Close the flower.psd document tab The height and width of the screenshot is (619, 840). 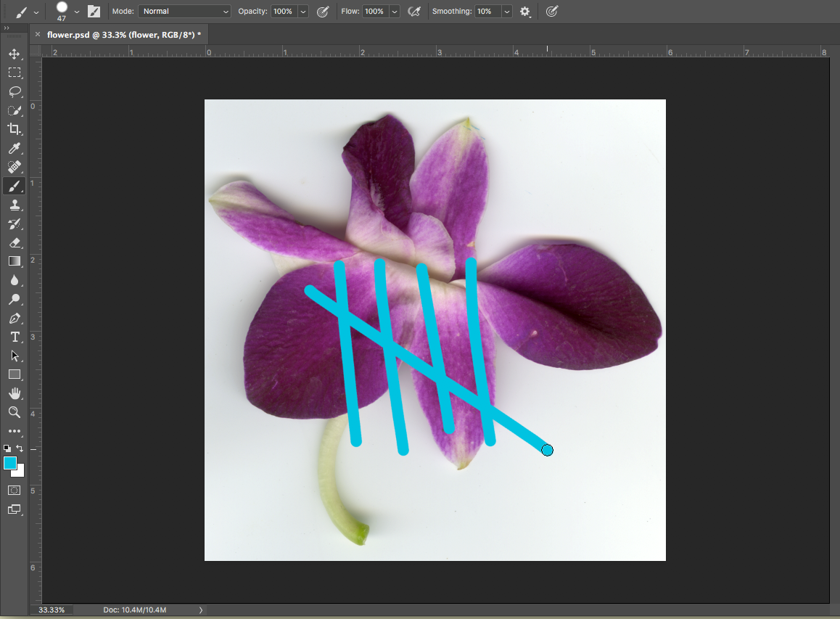pyautogui.click(x=38, y=34)
